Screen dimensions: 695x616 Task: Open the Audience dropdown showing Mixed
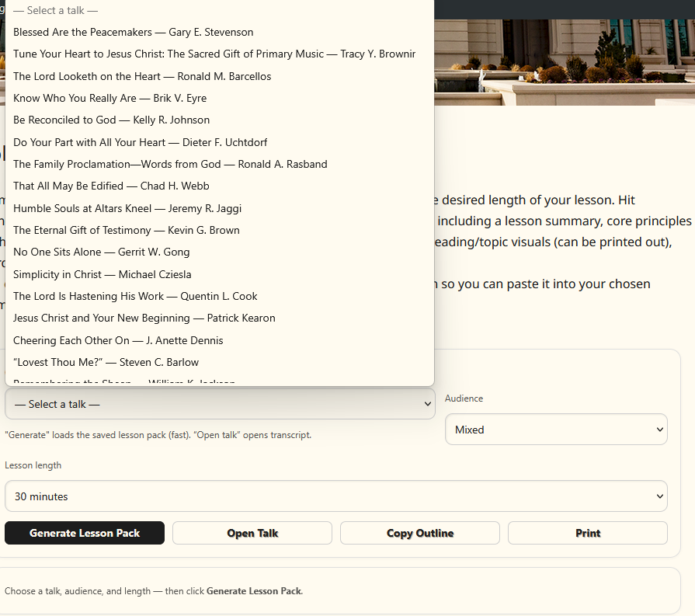pos(555,430)
